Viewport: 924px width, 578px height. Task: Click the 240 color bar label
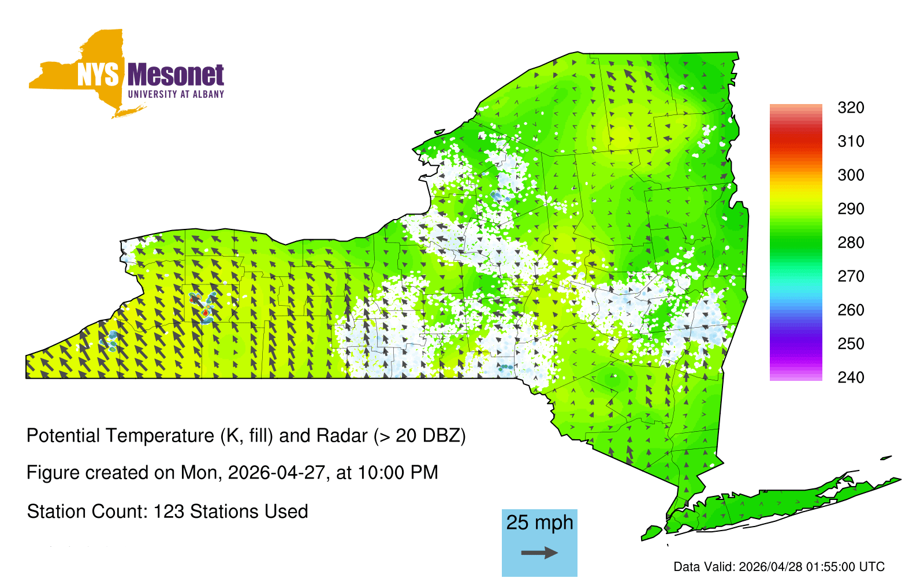click(851, 378)
